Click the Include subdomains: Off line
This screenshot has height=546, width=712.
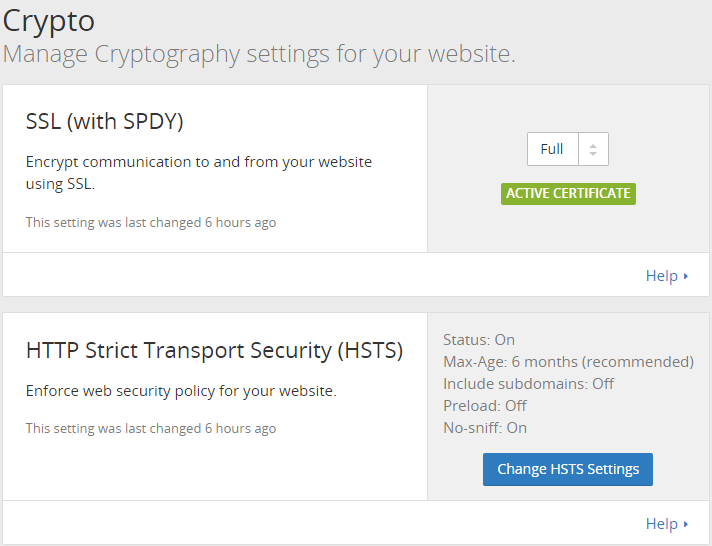528,384
